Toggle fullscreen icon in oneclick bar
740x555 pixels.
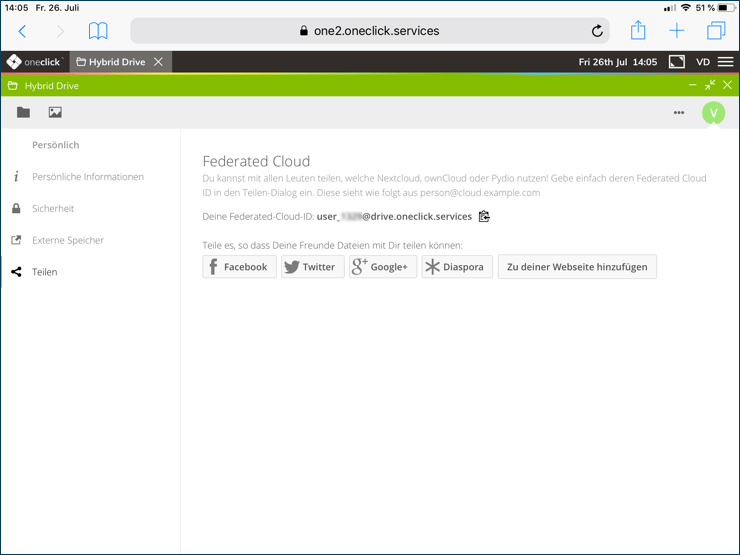[677, 62]
